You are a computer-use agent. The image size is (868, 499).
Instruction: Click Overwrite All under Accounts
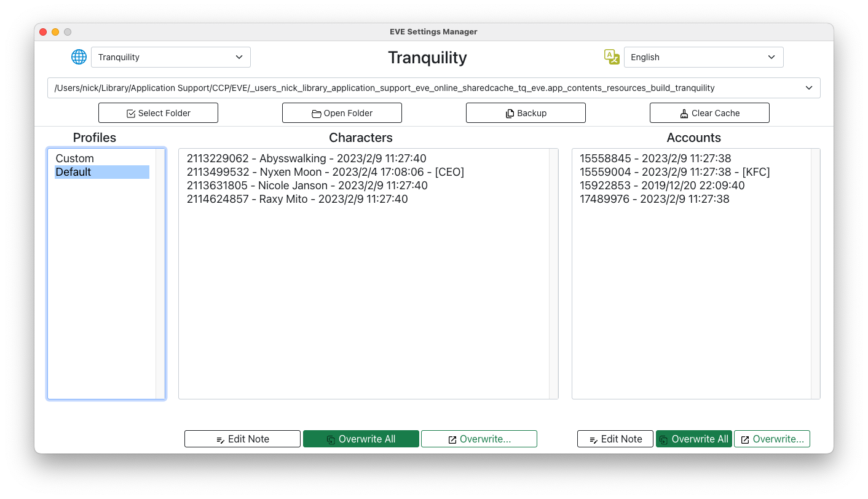click(x=694, y=439)
